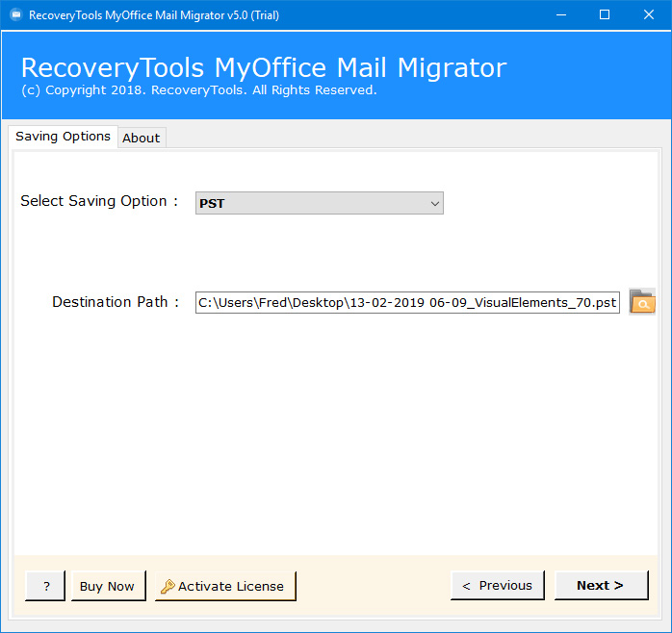
Task: Click the app icon in title bar
Action: (x=16, y=15)
